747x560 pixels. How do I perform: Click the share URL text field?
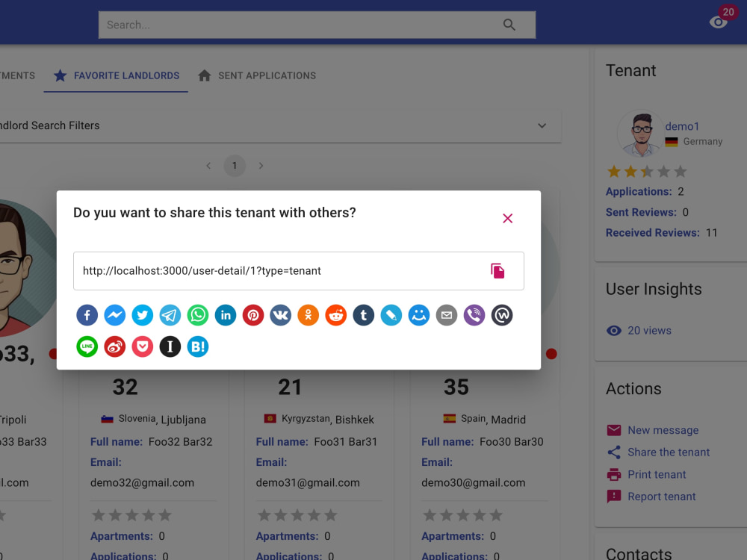298,271
